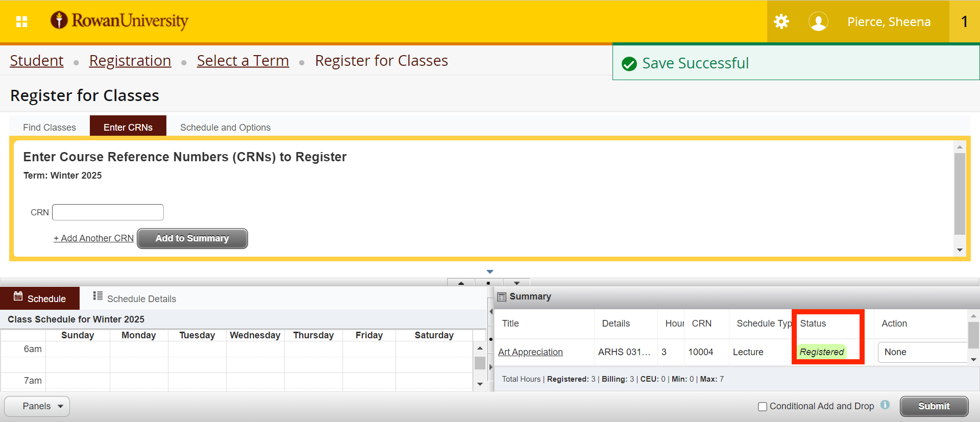The width and height of the screenshot is (980, 422).
Task: Click the blue down triangle above splitter
Action: pyautogui.click(x=490, y=272)
